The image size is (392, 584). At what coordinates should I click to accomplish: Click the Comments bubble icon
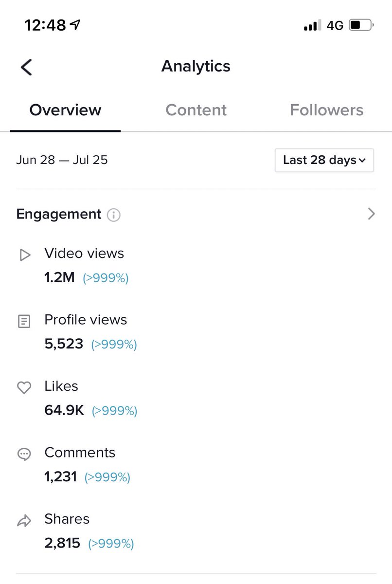[24, 454]
